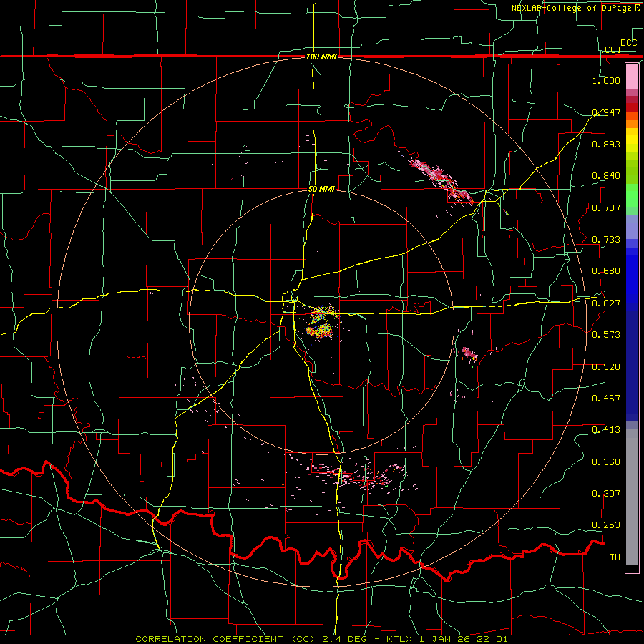This screenshot has height=644, width=644.
Task: Click the 0.307 legend value
Action: click(606, 494)
